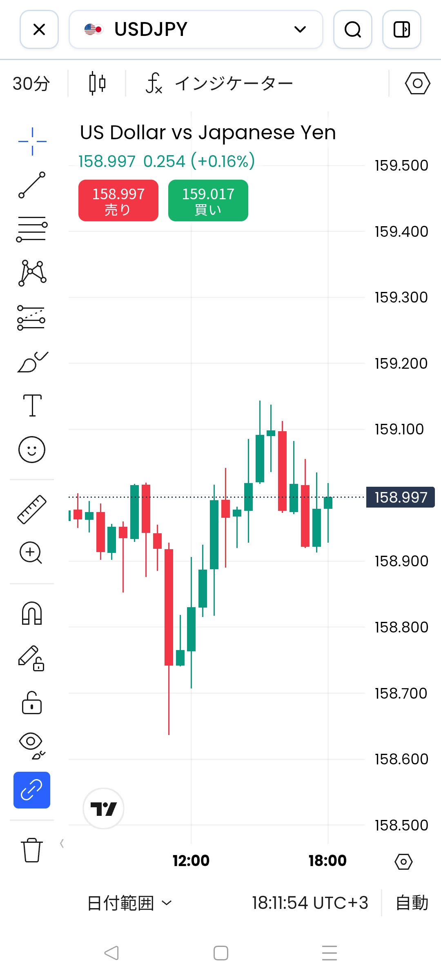Enable 自動 auto price scale
The height and width of the screenshot is (980, 441).
click(x=412, y=903)
